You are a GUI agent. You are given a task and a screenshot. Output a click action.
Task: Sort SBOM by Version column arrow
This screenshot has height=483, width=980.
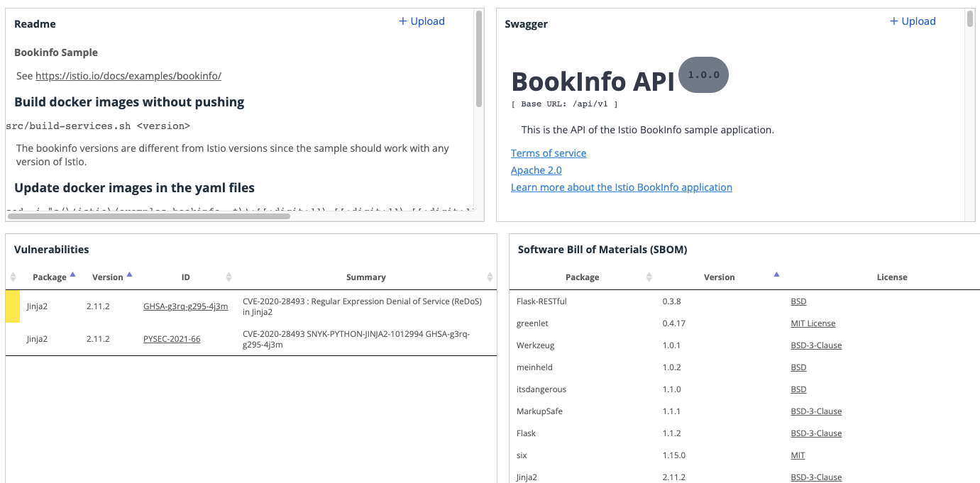coord(776,274)
